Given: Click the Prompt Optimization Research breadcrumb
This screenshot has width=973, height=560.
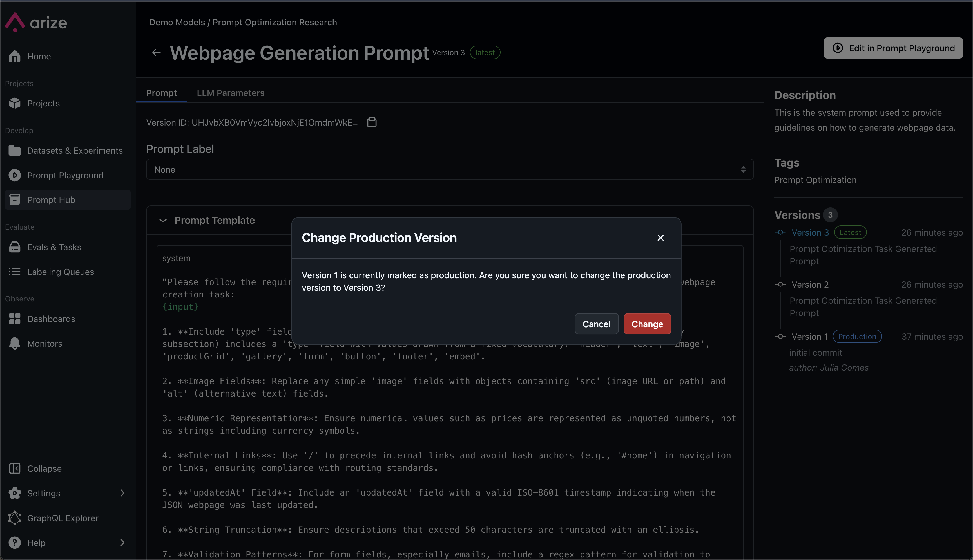Looking at the screenshot, I should click(x=274, y=22).
